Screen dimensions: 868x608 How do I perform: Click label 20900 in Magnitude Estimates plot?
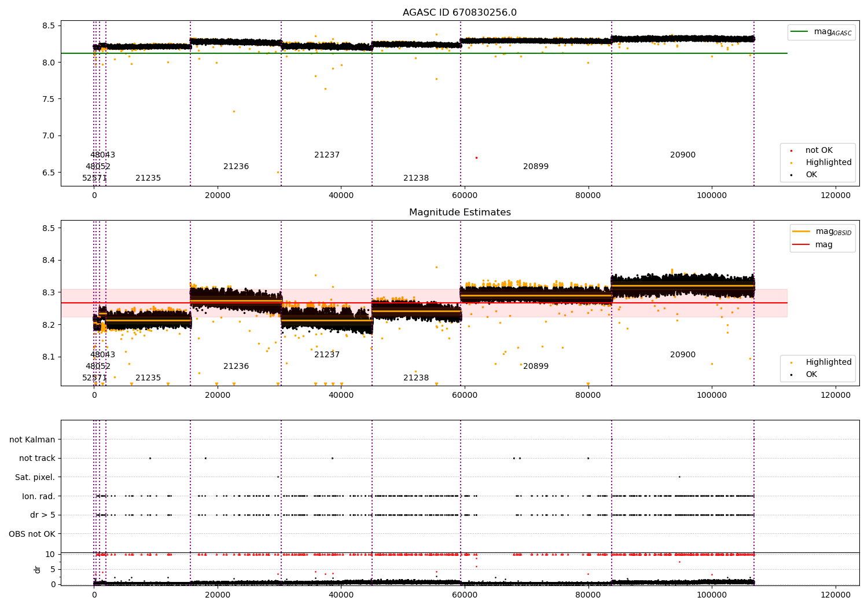click(x=683, y=355)
